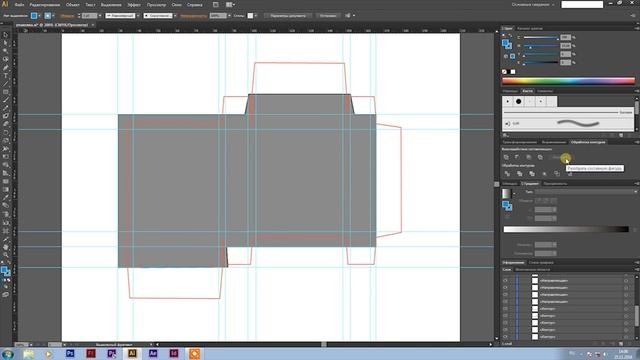Screen dimensions: 640x360
Task: Click the Merge pathfinder icon
Action: coord(531,174)
